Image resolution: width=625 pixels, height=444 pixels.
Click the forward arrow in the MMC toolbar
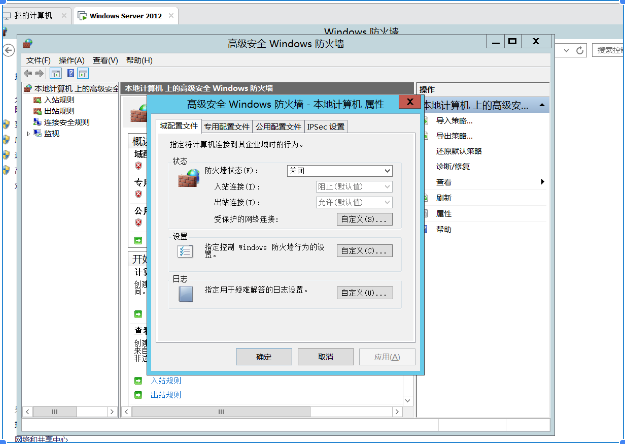pos(39,73)
